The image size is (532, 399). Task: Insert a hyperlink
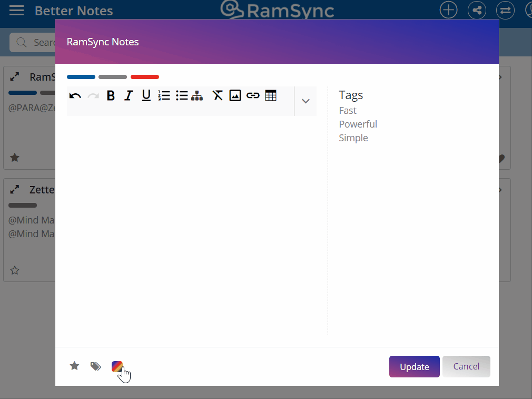point(253,96)
